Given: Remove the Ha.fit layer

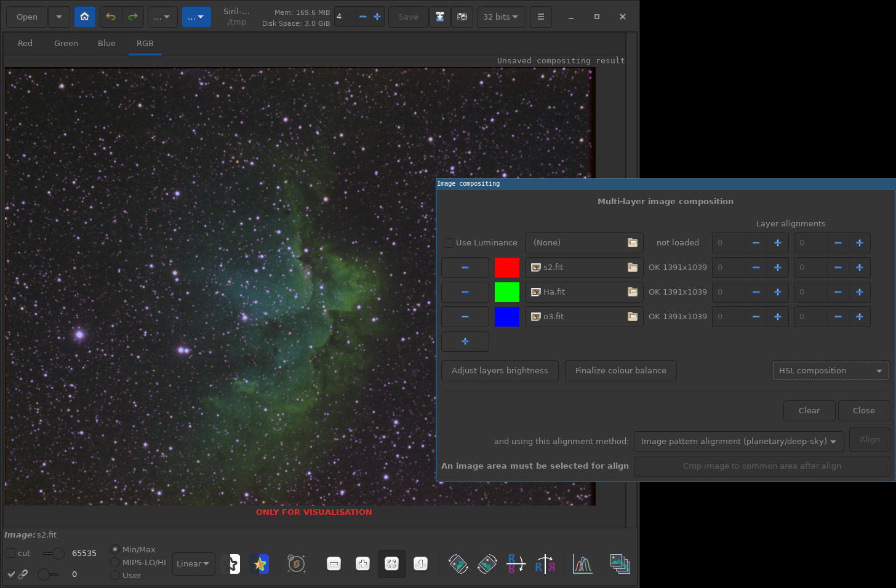Looking at the screenshot, I should (465, 292).
